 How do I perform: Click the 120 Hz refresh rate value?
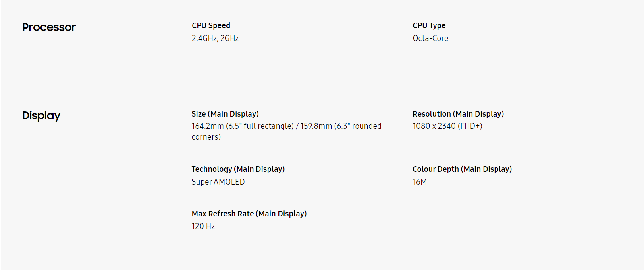click(x=203, y=226)
